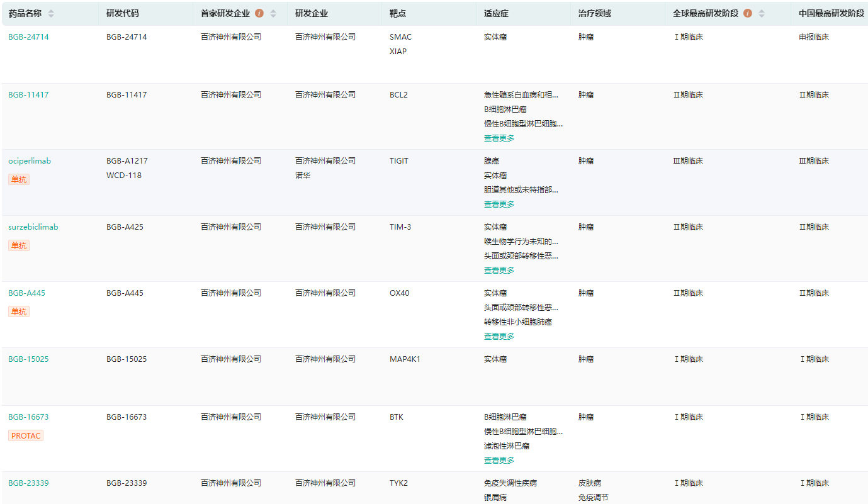The image size is (868, 504).
Task: Expand 查看更多 indications for BGB-16673
Action: [x=499, y=461]
